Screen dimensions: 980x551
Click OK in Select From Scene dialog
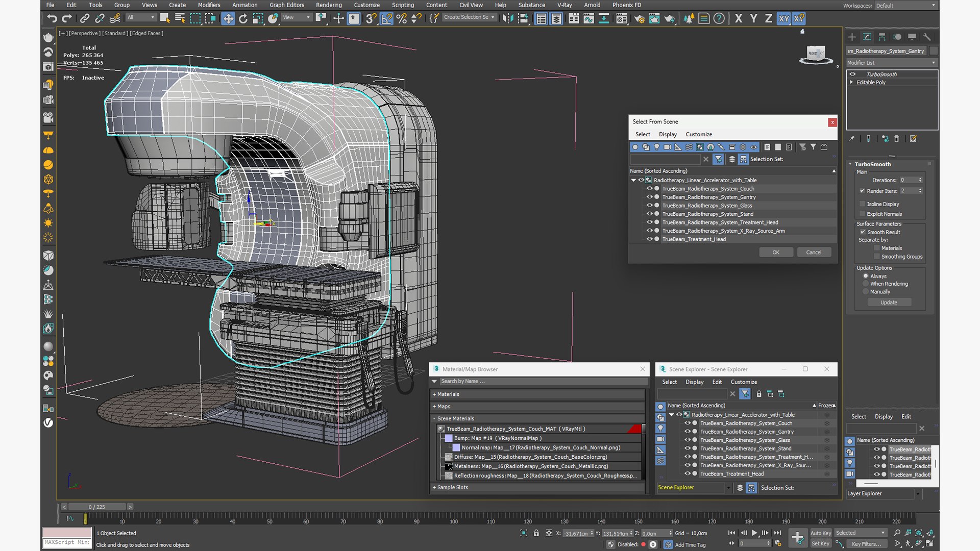(776, 253)
